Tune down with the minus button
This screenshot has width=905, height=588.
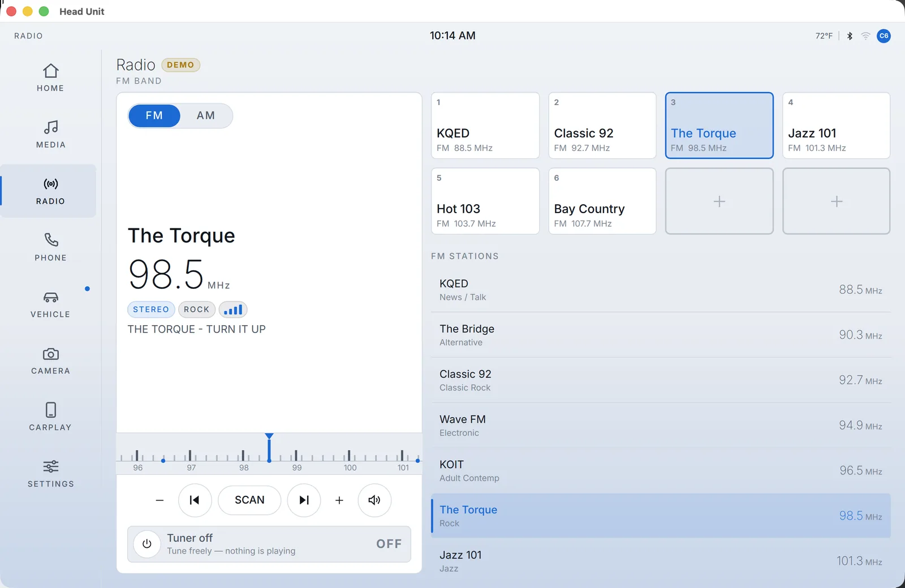click(160, 500)
